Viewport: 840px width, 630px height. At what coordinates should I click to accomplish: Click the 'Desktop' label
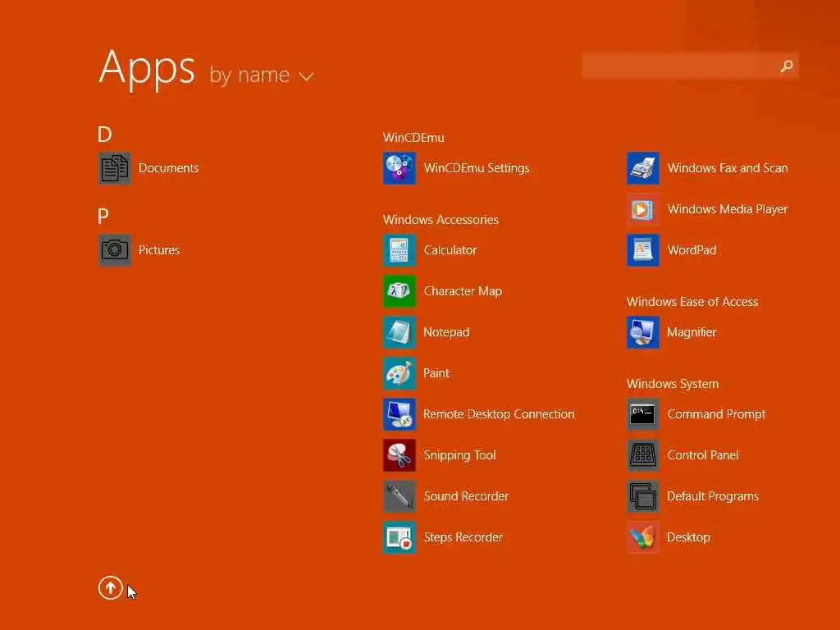(688, 537)
